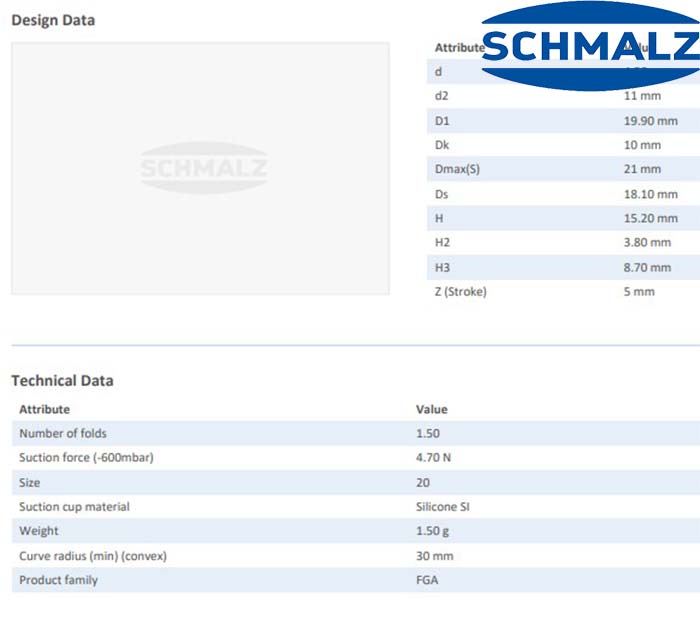Select the Weight label
The width and height of the screenshot is (700, 637).
click(39, 531)
